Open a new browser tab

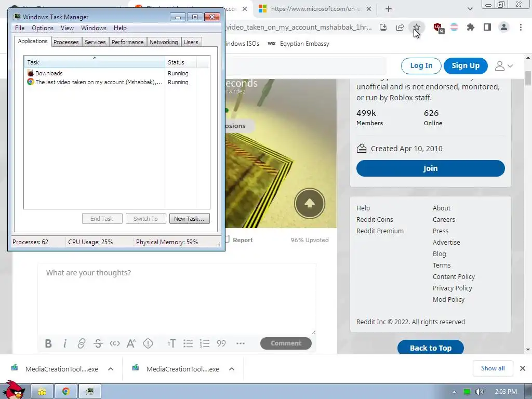(x=389, y=9)
